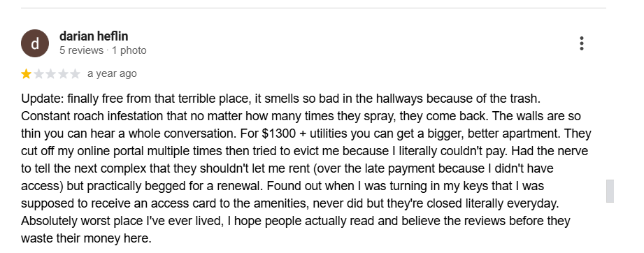The width and height of the screenshot is (644, 253).
Task: Click the filled gold first star
Action: pos(27,74)
